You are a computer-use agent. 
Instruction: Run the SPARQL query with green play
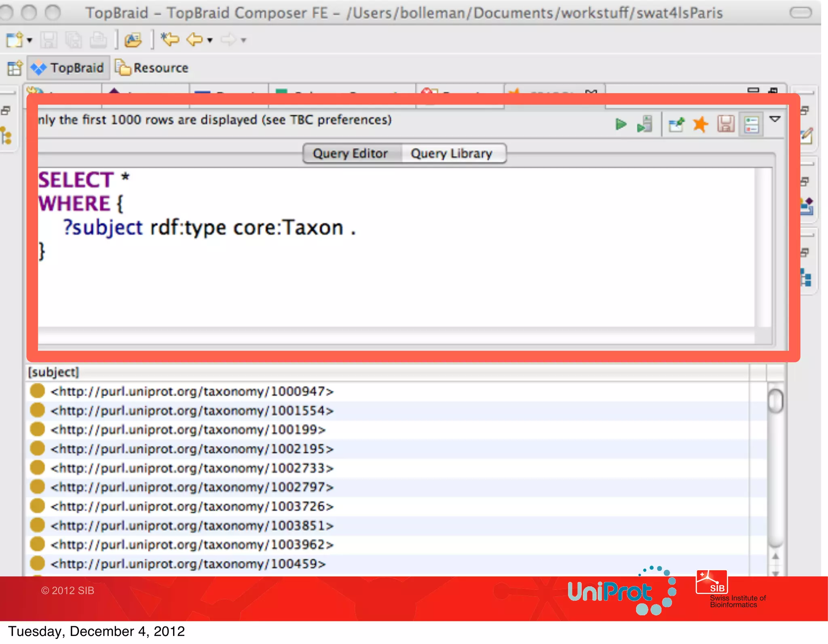coord(621,124)
